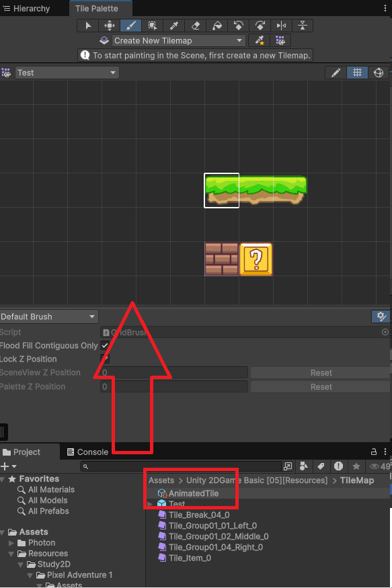392x588 pixels.
Task: Click the flip vertically tool
Action: [303, 26]
